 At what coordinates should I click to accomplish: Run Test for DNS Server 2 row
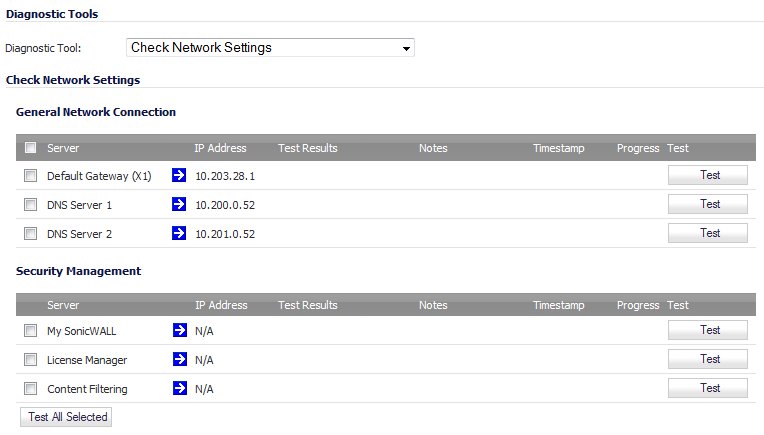click(x=707, y=233)
